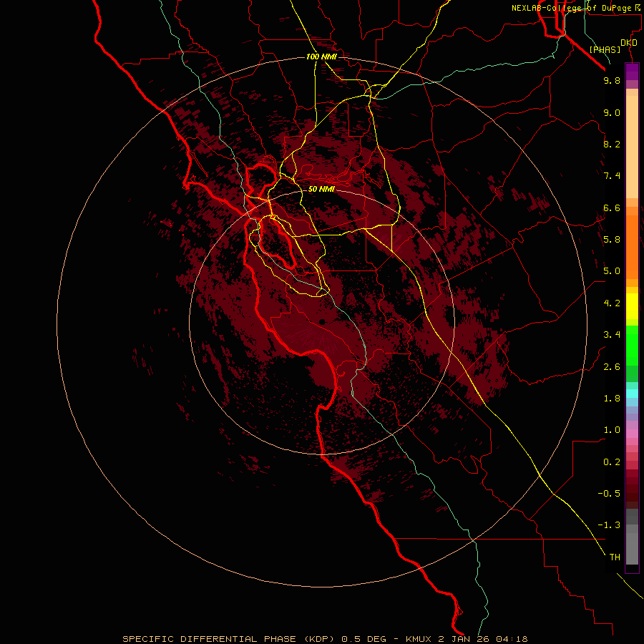Click the 3.4 legend value
The width and height of the screenshot is (644, 644).
612,335
